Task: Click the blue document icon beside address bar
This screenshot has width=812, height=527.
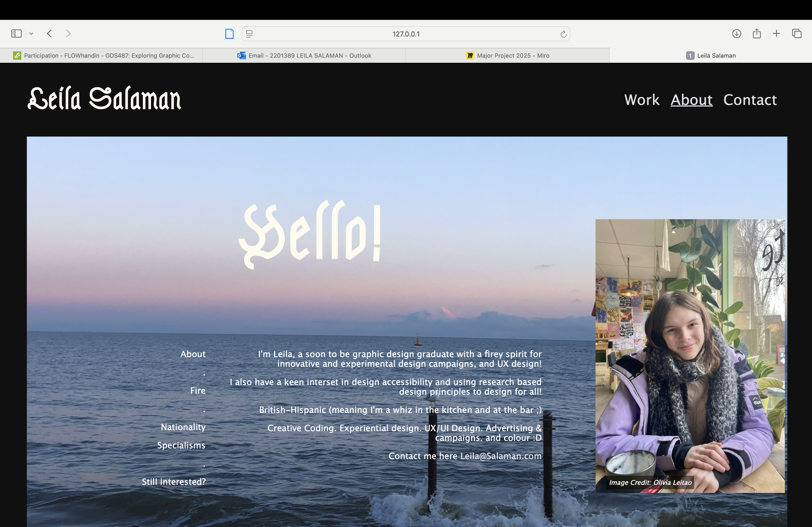Action: (x=230, y=34)
